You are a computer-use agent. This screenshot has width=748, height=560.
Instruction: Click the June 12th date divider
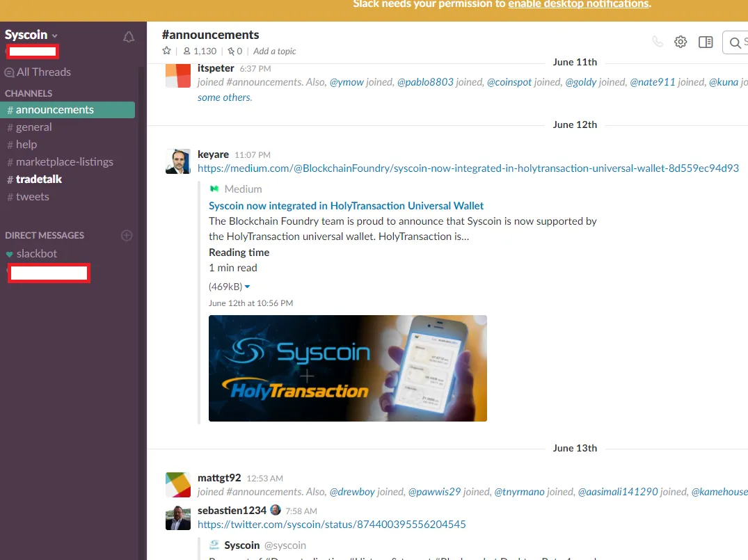click(575, 125)
